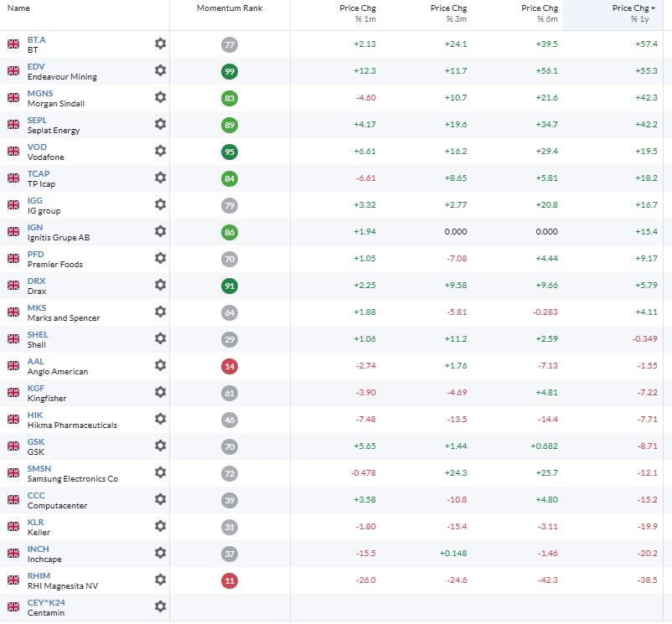Open DRX ticker link
Screen dimensions: 672x624
click(36, 281)
